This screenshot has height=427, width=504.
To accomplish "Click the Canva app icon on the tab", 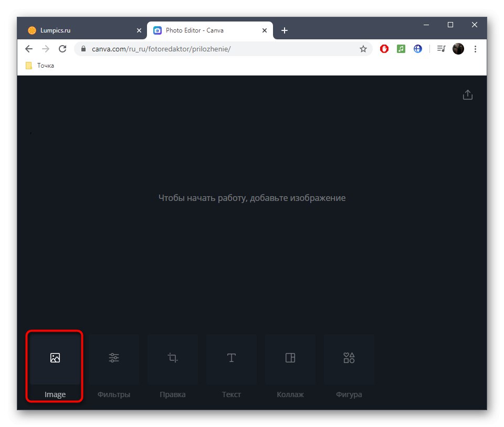I will click(x=157, y=30).
